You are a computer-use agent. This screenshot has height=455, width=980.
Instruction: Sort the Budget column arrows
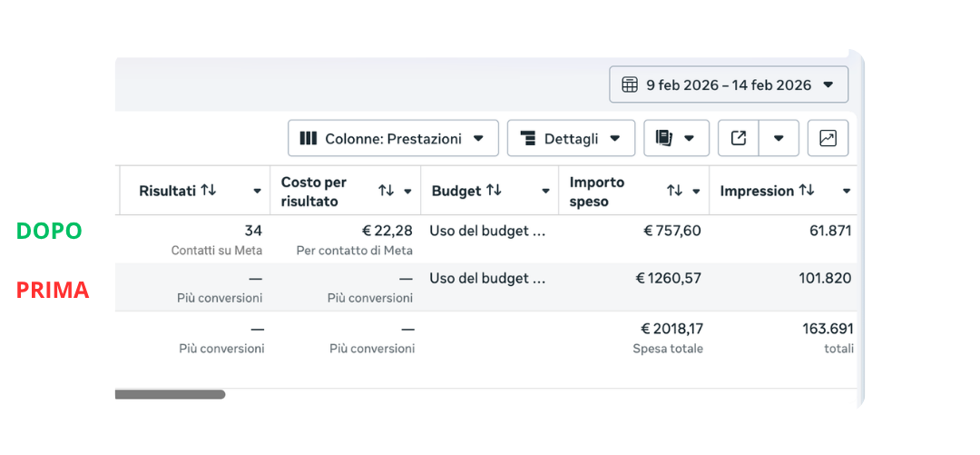coord(494,190)
